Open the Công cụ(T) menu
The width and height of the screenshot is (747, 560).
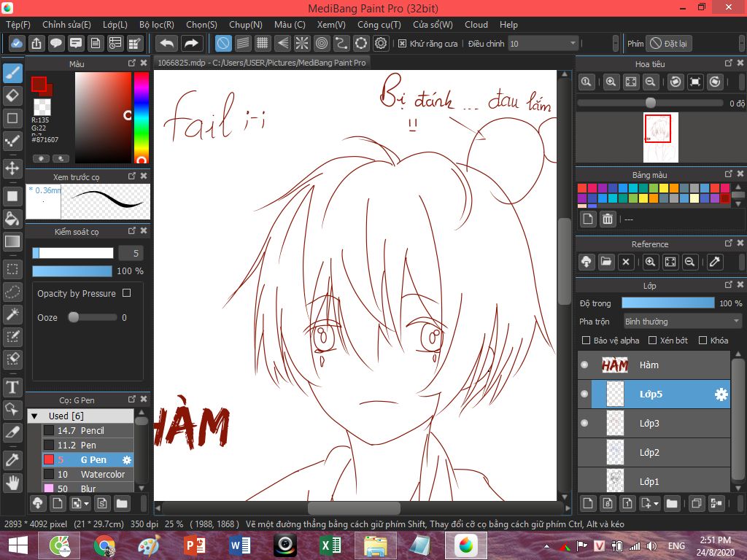(379, 25)
